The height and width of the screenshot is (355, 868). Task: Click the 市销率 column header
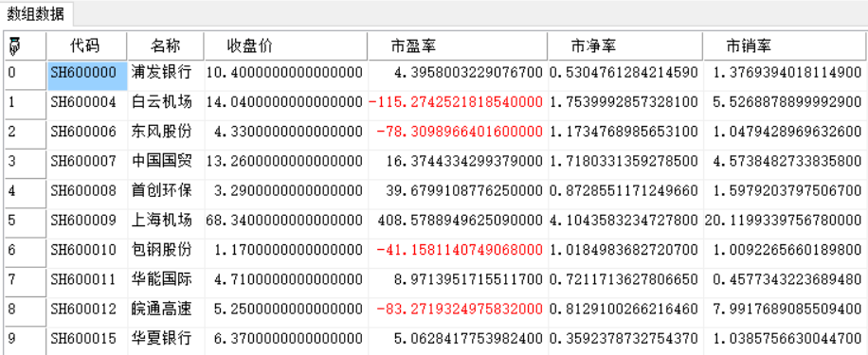click(785, 45)
